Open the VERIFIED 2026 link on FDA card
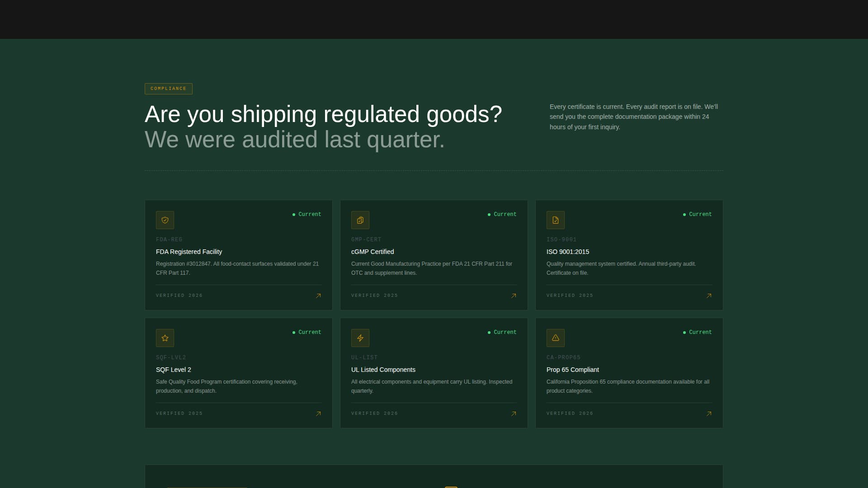868x488 pixels. 179,295
